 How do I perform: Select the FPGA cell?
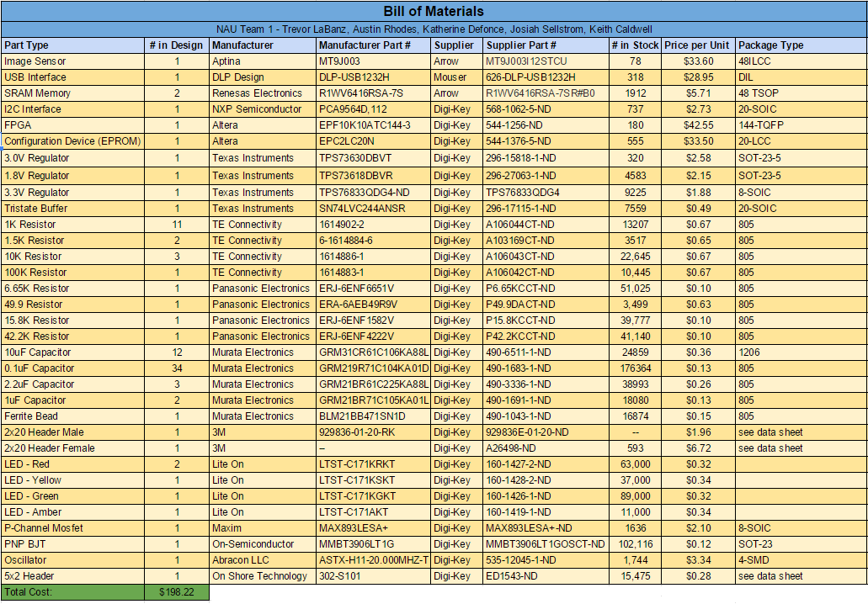tap(72, 125)
